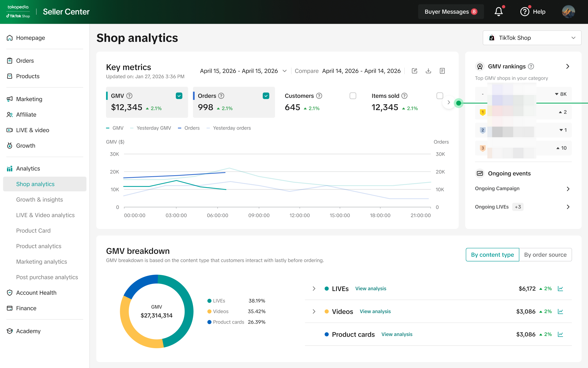The image size is (588, 368).
Task: Open Product analytics in sidebar
Action: tap(39, 246)
